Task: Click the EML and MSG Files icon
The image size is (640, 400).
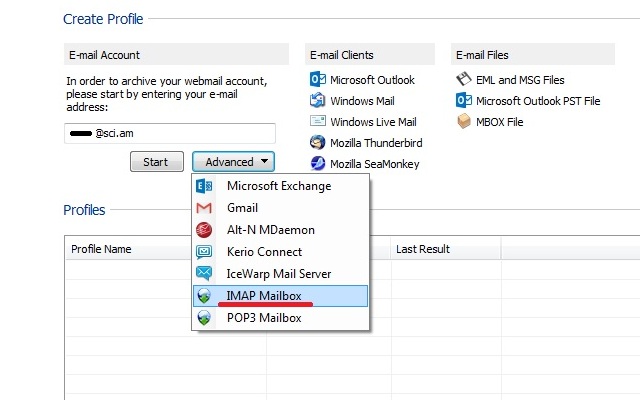Action: tap(463, 79)
